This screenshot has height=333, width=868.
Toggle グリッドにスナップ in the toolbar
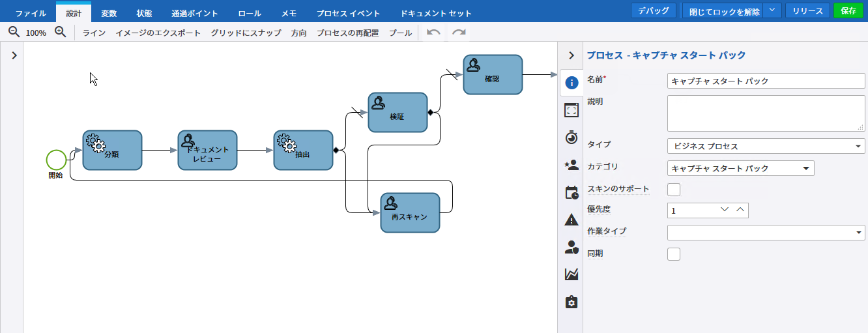coord(246,33)
